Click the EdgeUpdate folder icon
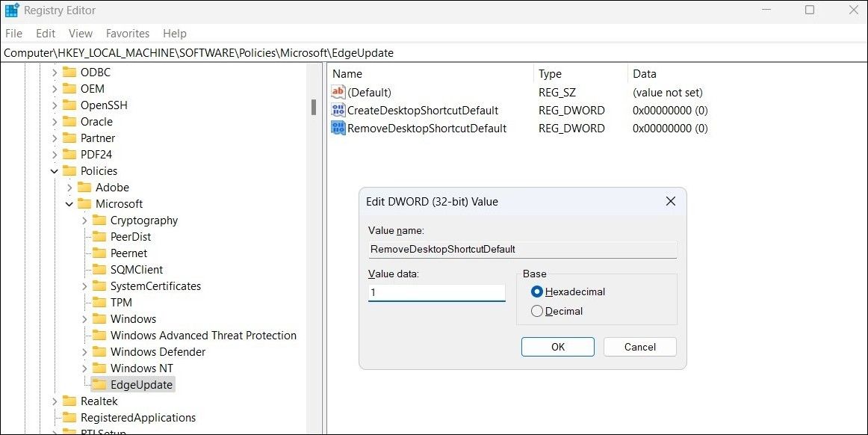The image size is (868, 435). point(99,384)
